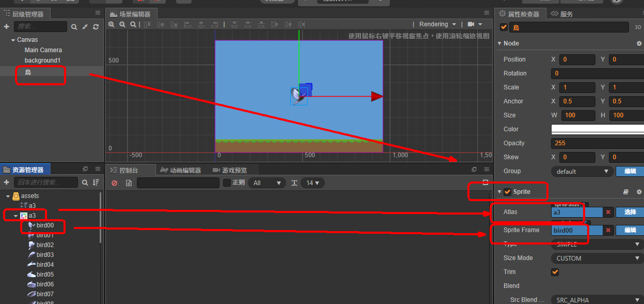Pop out the assets panel
This screenshot has height=304, width=644.
pos(85,169)
